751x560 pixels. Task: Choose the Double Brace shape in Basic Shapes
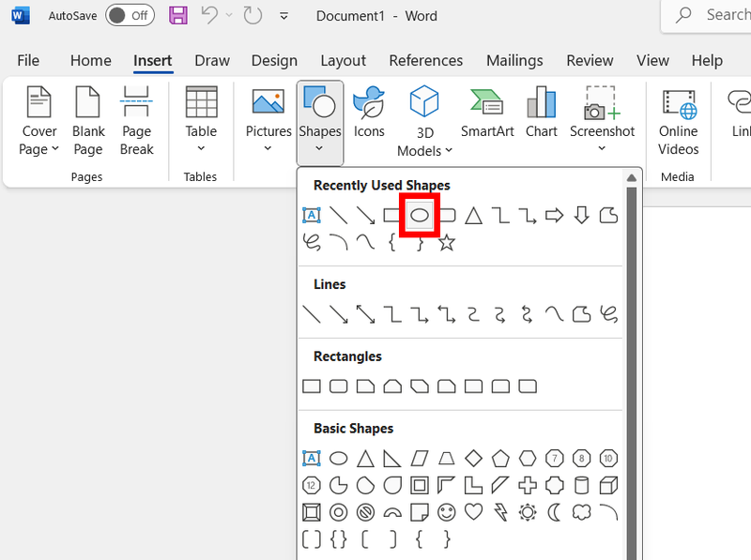[339, 539]
